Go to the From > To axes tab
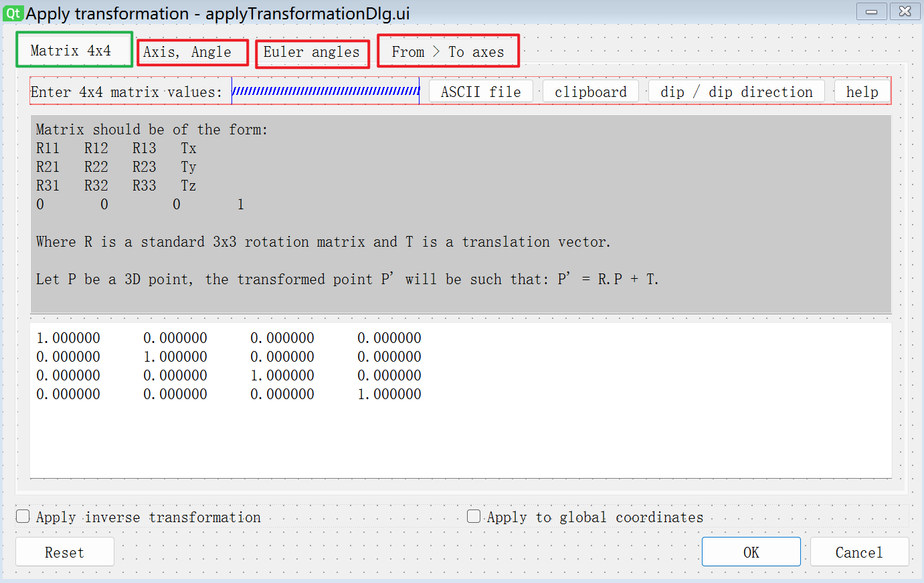This screenshot has width=924, height=583. tap(448, 51)
